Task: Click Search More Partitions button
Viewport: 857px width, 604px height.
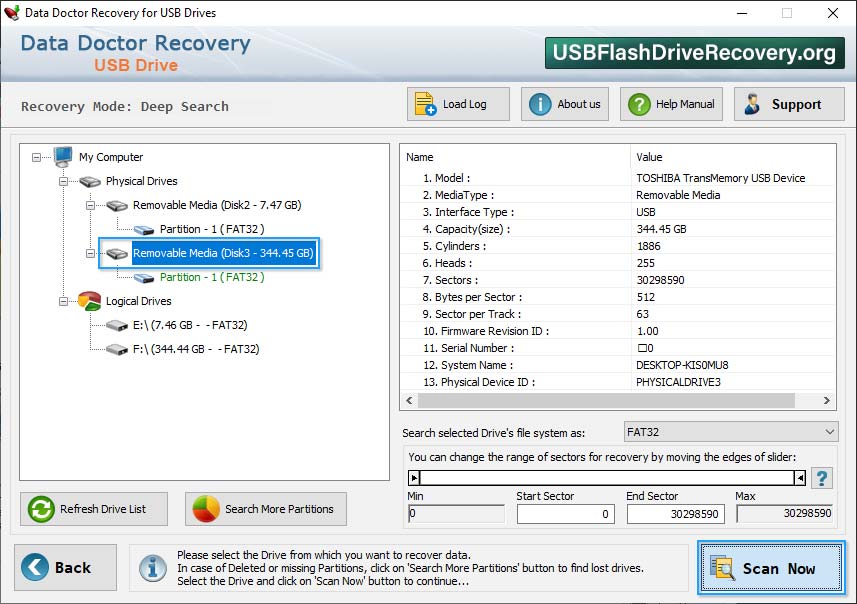Action: pyautogui.click(x=266, y=509)
